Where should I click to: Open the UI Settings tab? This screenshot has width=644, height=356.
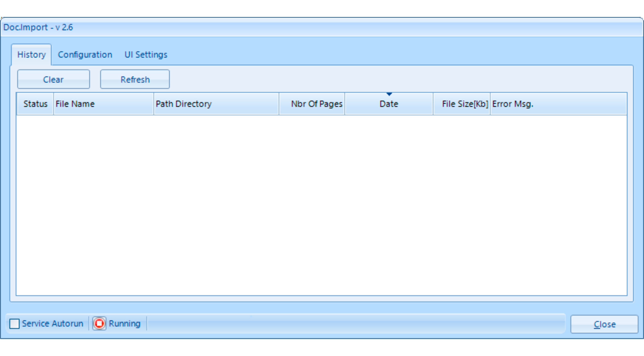[146, 55]
